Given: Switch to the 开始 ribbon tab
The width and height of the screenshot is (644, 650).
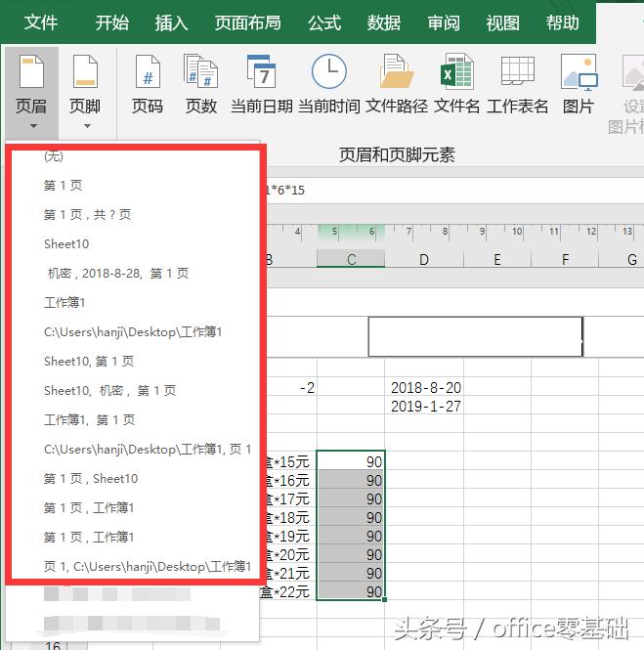Looking at the screenshot, I should click(111, 22).
